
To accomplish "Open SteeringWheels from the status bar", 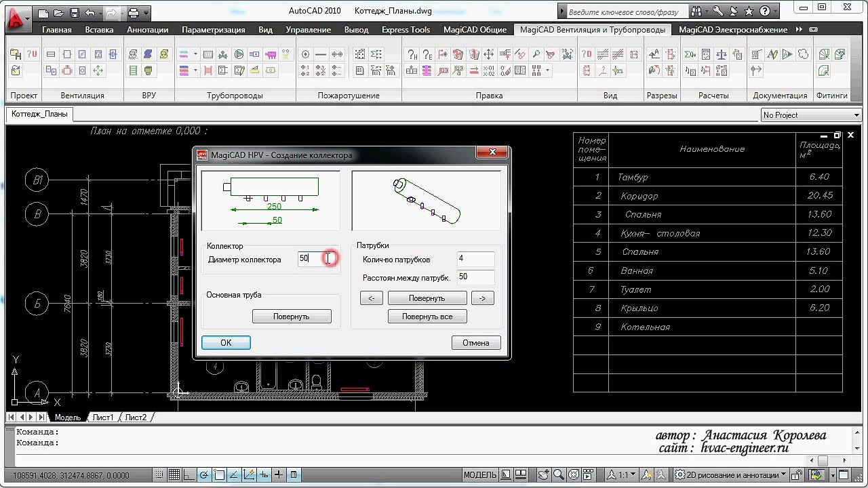I will [x=574, y=475].
